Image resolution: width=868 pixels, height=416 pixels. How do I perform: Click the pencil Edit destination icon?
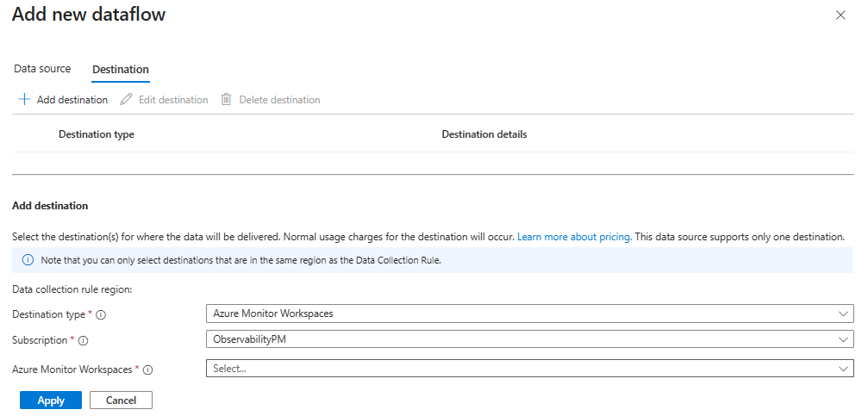pyautogui.click(x=126, y=100)
